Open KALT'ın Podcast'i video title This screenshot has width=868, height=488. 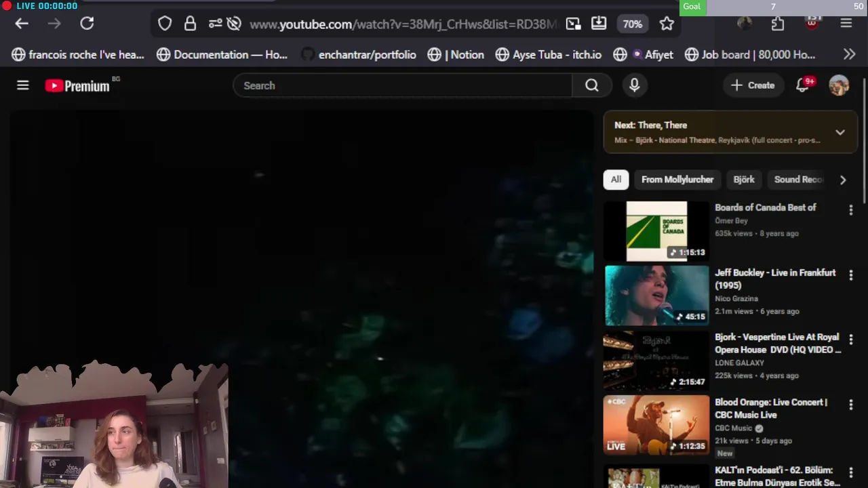777,476
